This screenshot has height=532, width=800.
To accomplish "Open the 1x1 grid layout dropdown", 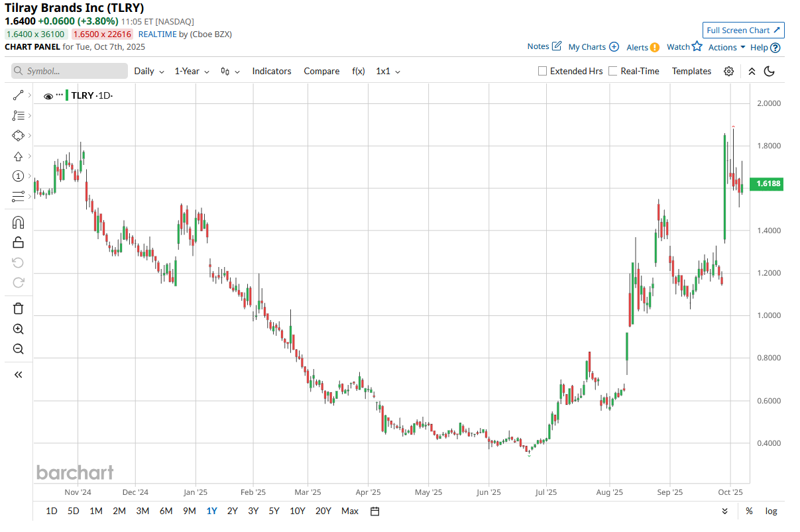I will coord(388,71).
